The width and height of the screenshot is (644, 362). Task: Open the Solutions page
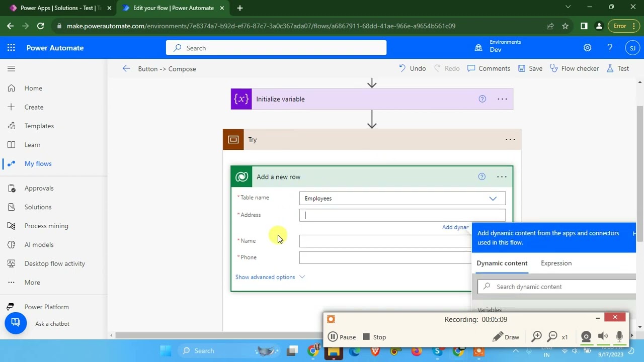pos(38,207)
